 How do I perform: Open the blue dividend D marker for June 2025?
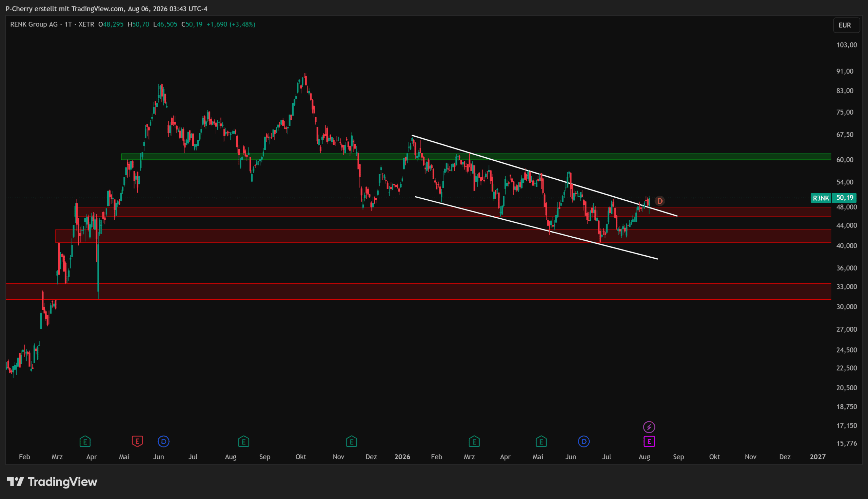163,441
